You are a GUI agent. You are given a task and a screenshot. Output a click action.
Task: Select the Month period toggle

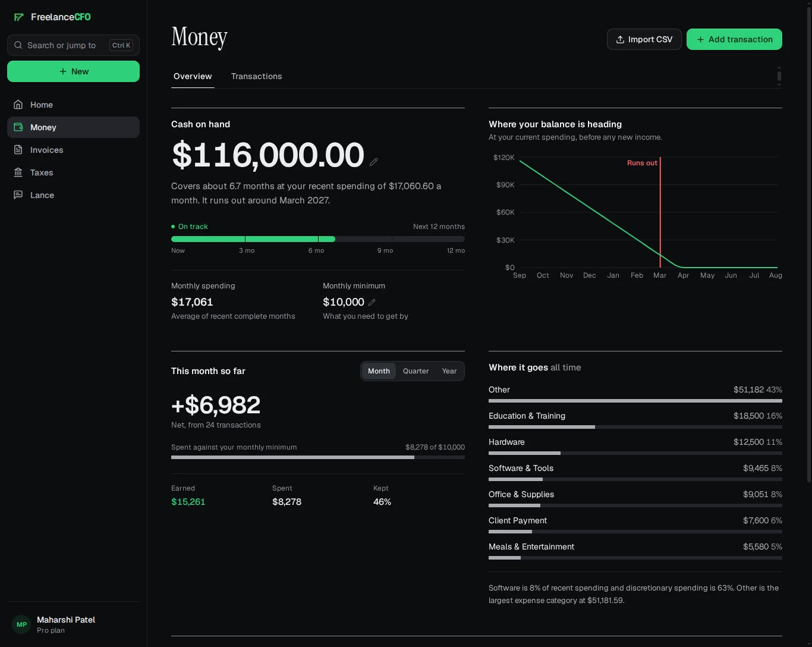pyautogui.click(x=379, y=371)
